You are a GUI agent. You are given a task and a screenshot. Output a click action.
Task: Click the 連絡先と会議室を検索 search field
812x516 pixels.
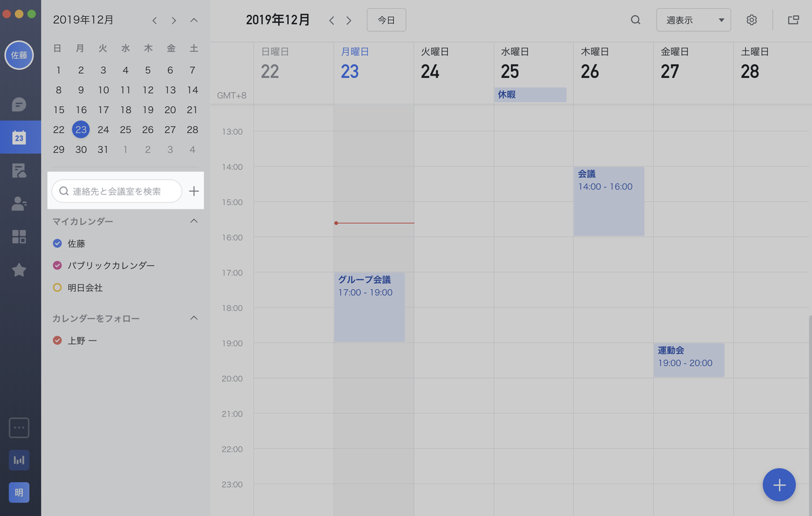(117, 192)
